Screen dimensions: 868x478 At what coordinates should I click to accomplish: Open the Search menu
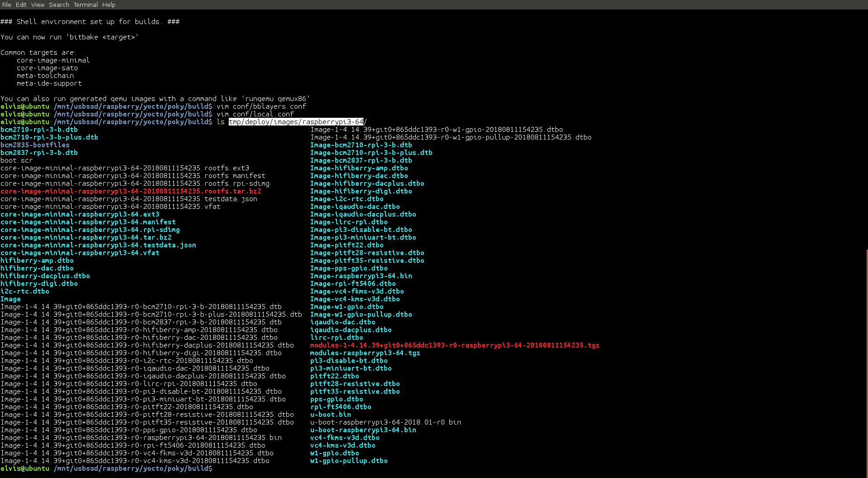click(x=59, y=5)
